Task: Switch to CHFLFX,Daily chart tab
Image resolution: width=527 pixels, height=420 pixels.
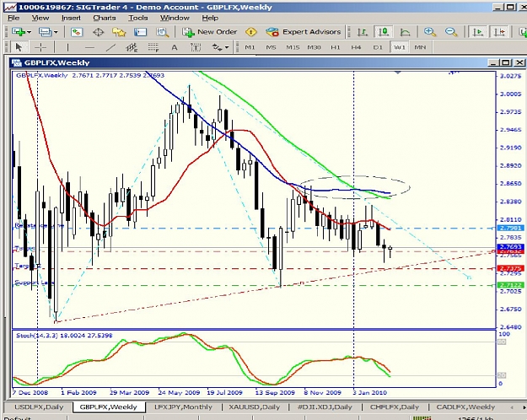Action: point(395,407)
